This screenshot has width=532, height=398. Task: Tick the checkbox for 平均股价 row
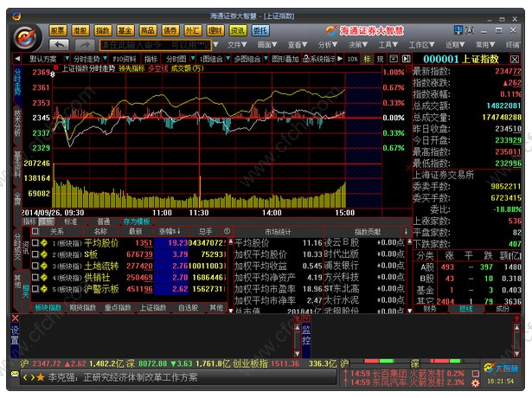(35, 243)
